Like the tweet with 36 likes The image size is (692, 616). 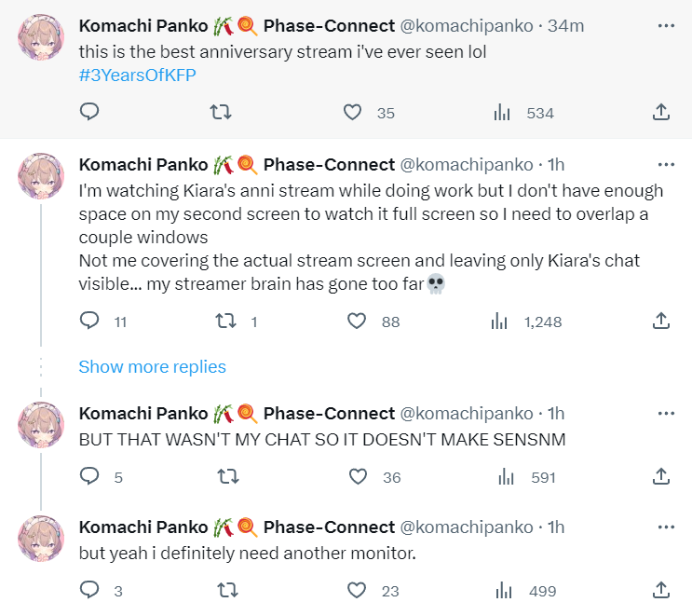pyautogui.click(x=358, y=477)
